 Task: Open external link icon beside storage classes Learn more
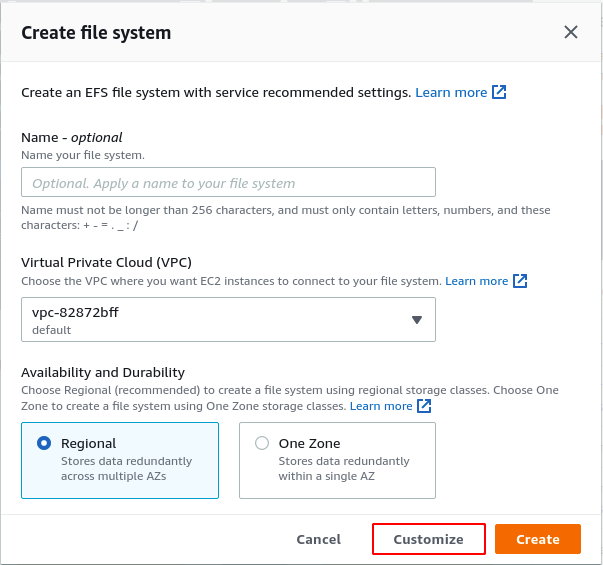click(424, 406)
